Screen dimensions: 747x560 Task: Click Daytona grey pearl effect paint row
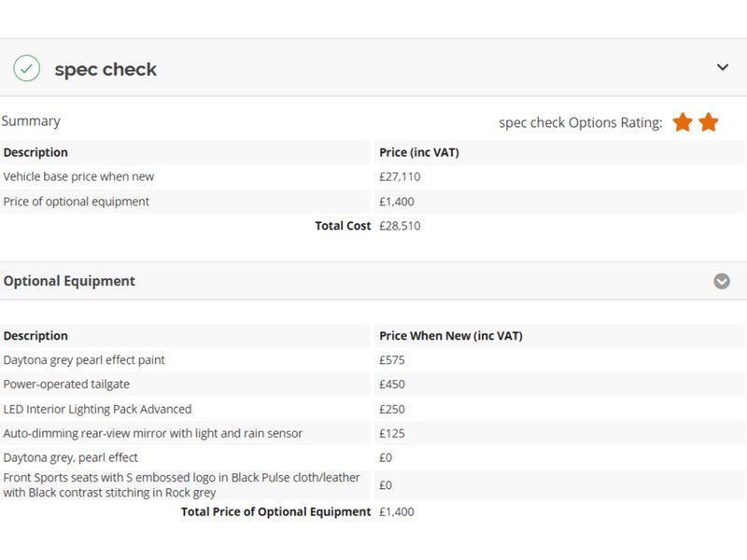pyautogui.click(x=84, y=360)
